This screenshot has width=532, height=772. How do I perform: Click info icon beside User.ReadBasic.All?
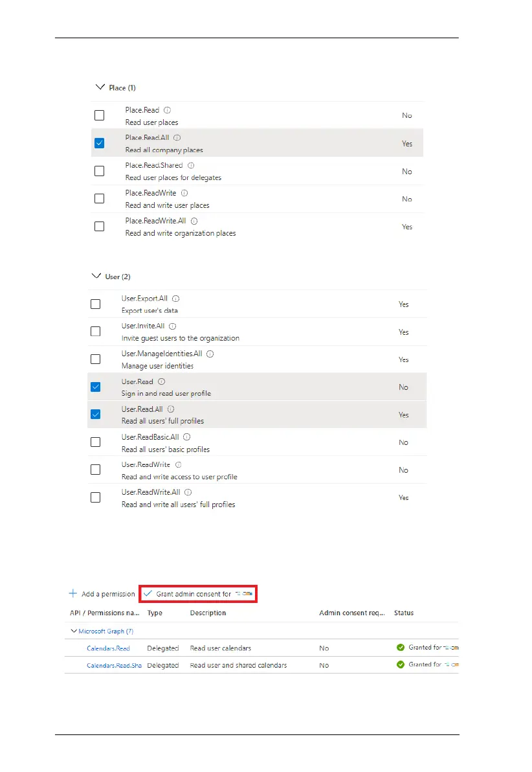coord(187,437)
